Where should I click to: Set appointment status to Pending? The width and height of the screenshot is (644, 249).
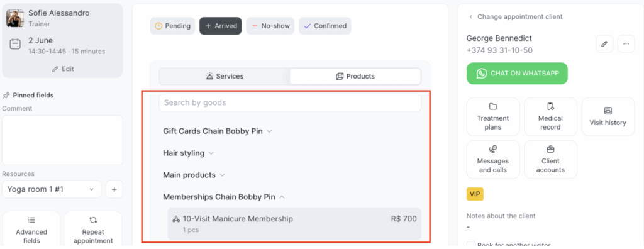[172, 26]
